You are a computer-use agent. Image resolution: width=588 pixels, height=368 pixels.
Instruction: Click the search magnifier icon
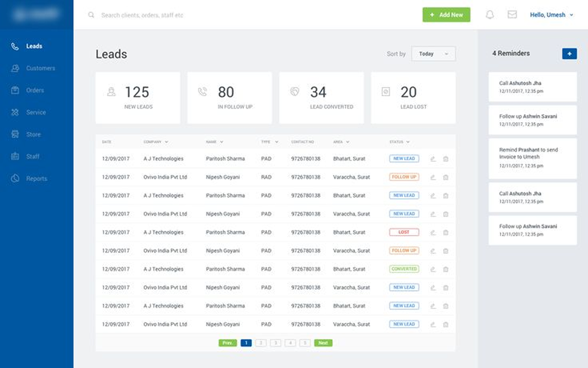[x=91, y=15]
